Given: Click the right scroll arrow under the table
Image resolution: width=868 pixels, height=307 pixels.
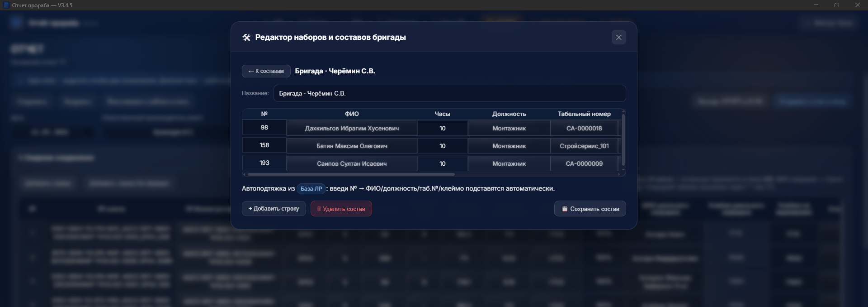Looking at the screenshot, I should point(619,174).
